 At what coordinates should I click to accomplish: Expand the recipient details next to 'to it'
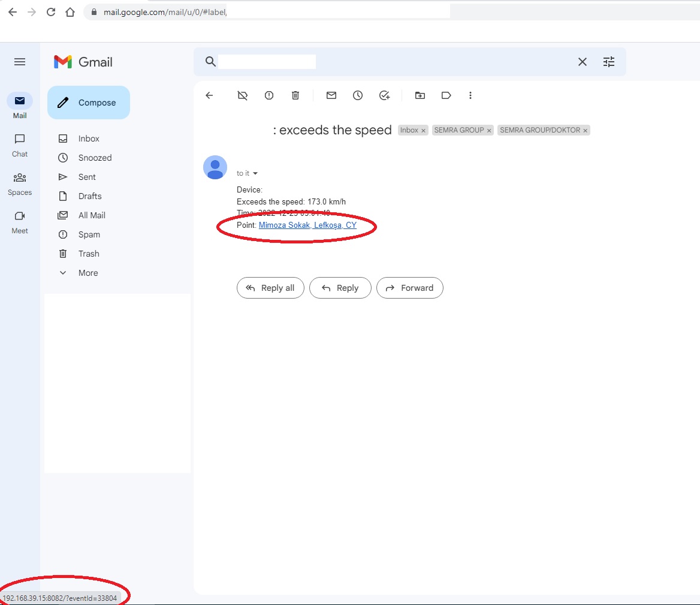[x=255, y=173]
